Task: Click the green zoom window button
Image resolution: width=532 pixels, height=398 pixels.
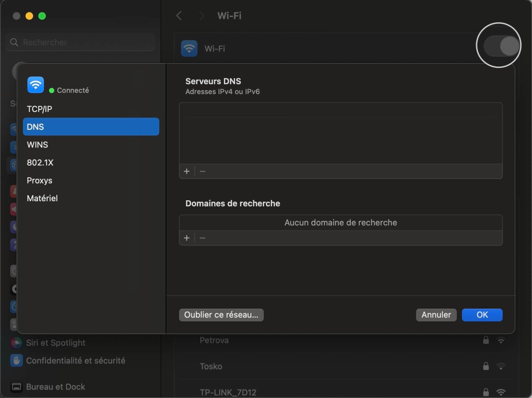Action: pos(42,16)
